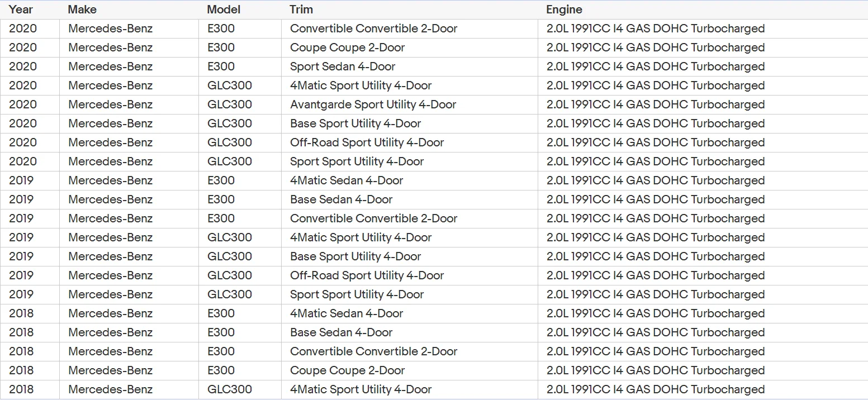Viewport: 868px width, 400px height.
Task: Select the Avantgarde Sport Utility 4-Door trim cell
Action: pos(373,104)
